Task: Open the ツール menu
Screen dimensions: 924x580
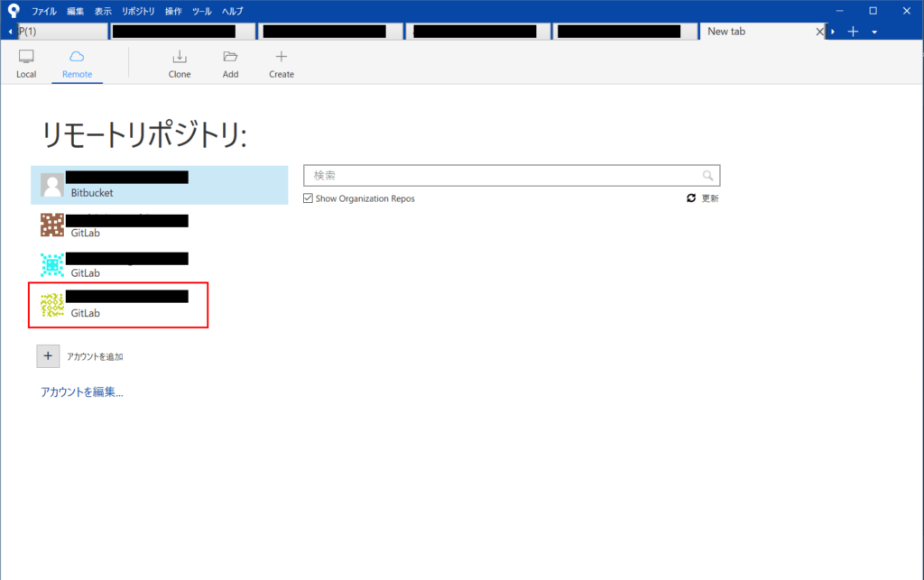Action: click(201, 11)
